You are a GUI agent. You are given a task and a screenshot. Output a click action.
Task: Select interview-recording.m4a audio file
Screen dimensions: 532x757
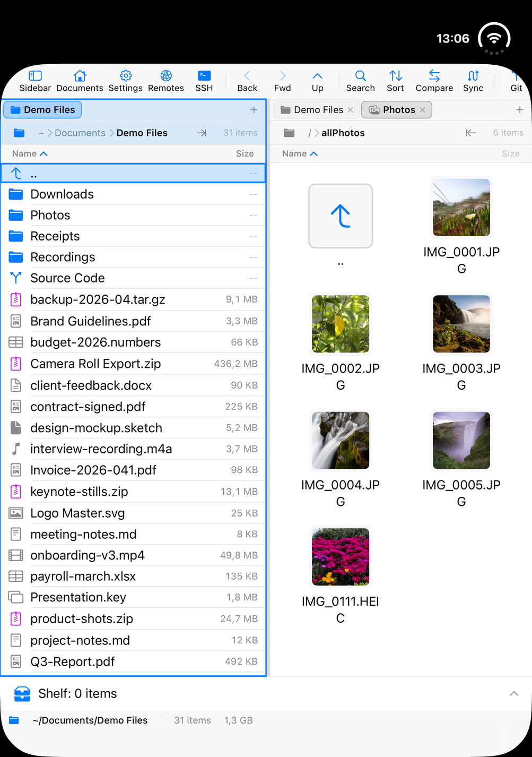(x=134, y=449)
